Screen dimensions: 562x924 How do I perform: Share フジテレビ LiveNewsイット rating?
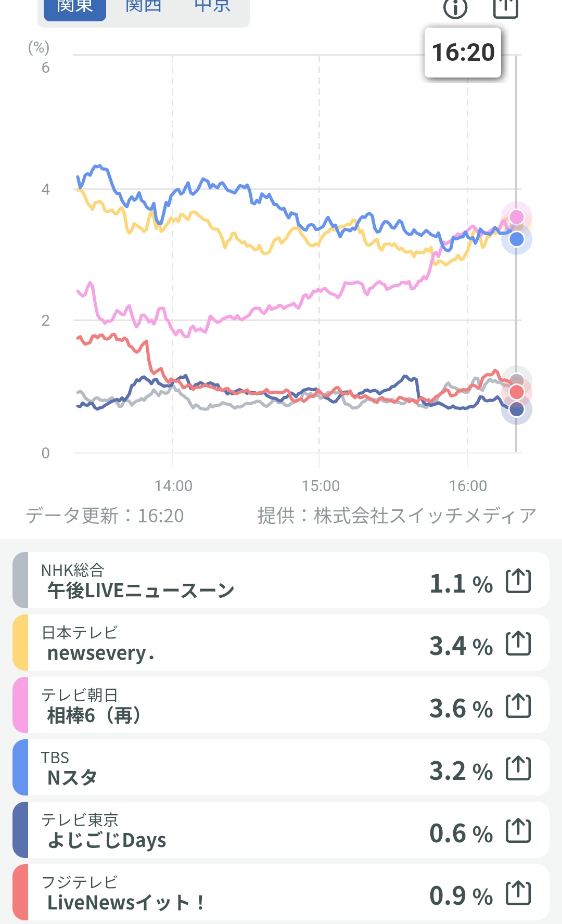(x=518, y=893)
